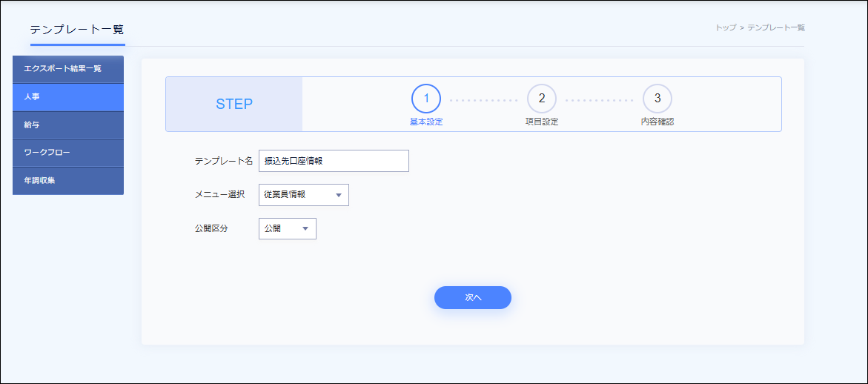868x384 pixels.
Task: Open the 公開区分 dropdown showing 公開
Action: coord(288,228)
